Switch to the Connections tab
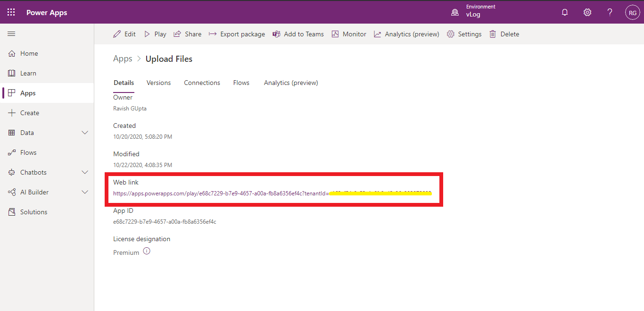644x311 pixels. pyautogui.click(x=202, y=83)
